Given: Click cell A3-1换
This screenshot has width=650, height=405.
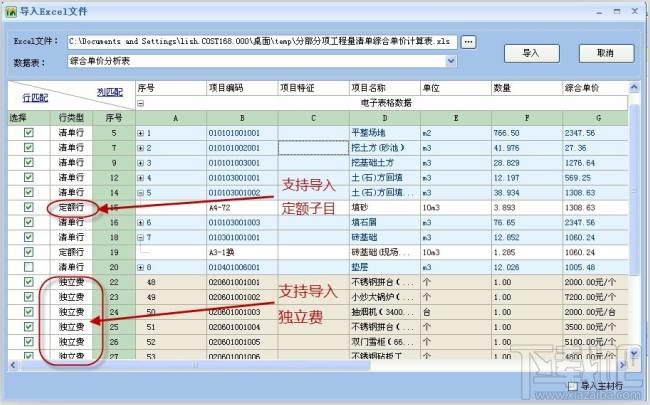Looking at the screenshot, I should (x=242, y=252).
